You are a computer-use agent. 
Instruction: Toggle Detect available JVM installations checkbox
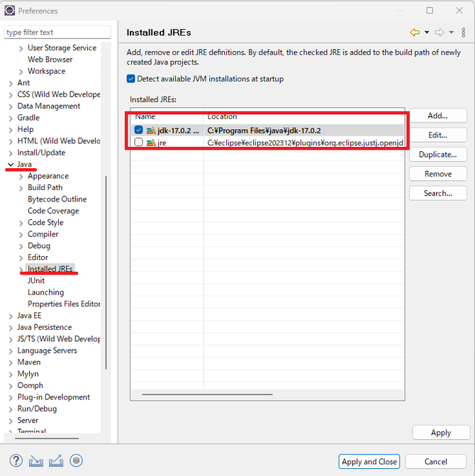[x=130, y=79]
